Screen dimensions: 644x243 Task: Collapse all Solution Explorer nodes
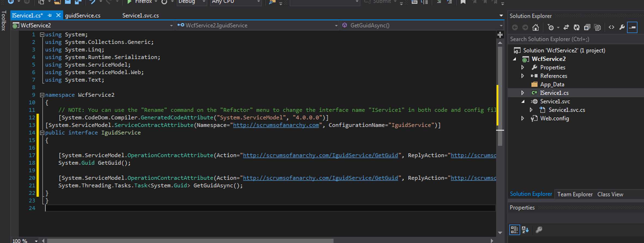pos(587,27)
